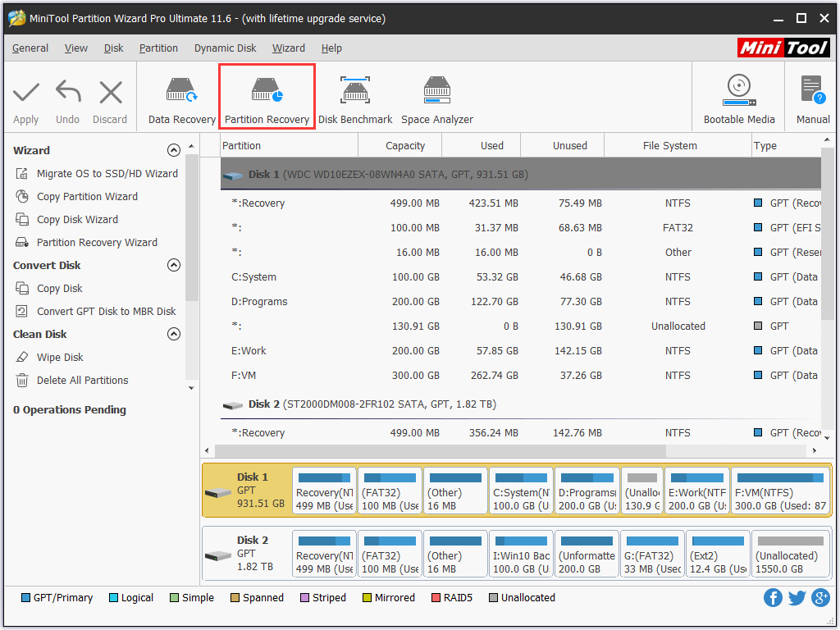Select C:System block in Disk 1 map
The width and height of the screenshot is (840, 630).
pyautogui.click(x=521, y=491)
